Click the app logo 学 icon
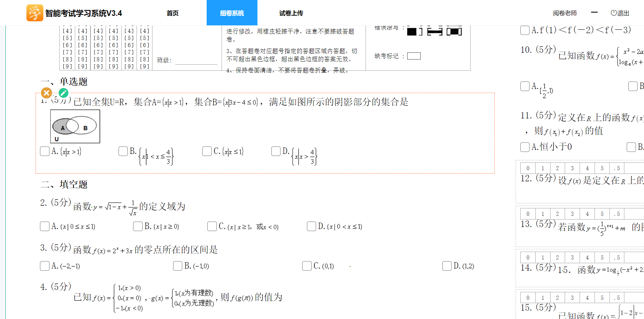 coord(35,13)
